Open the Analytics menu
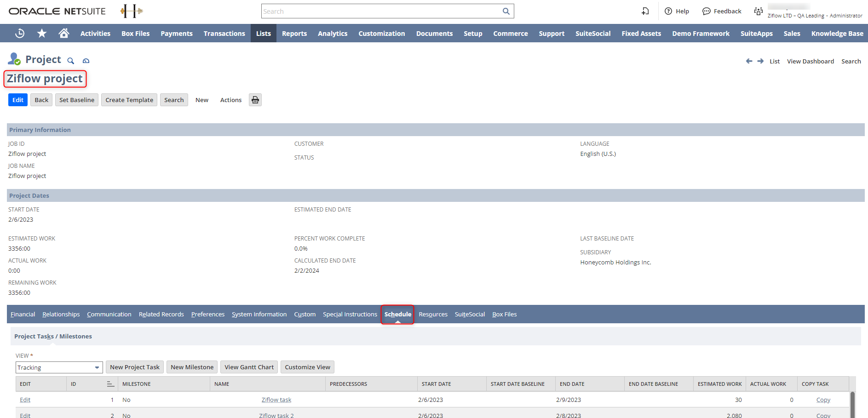Image resolution: width=868 pixels, height=418 pixels. click(333, 33)
